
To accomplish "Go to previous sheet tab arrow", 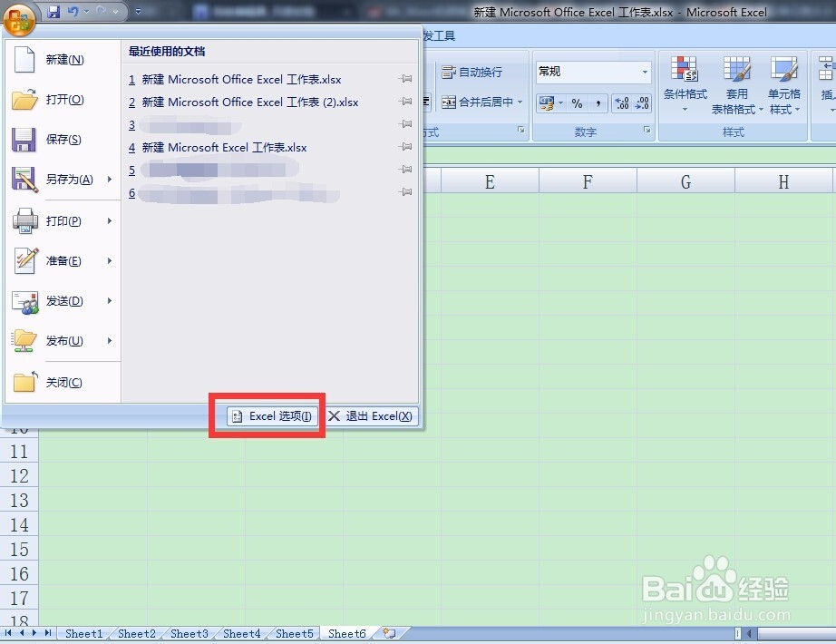I will pyautogui.click(x=22, y=633).
